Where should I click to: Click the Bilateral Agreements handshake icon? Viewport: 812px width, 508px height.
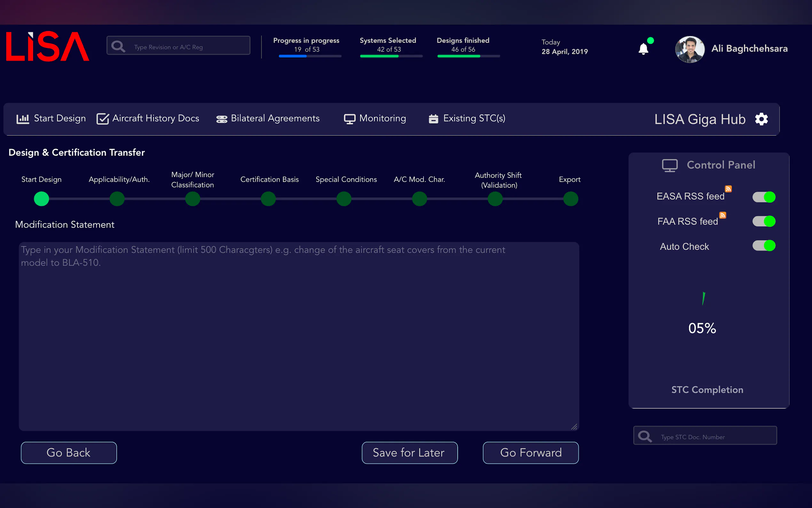(x=221, y=118)
